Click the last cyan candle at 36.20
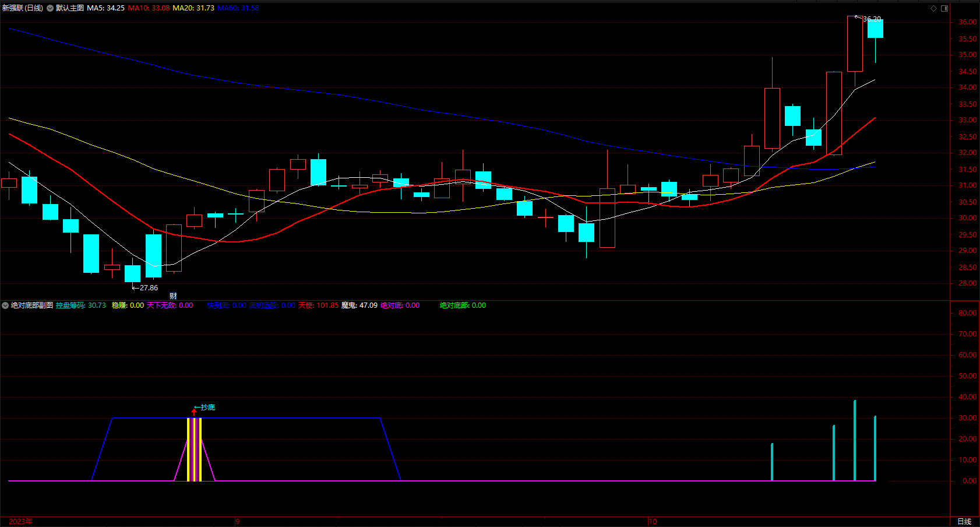 (875, 29)
